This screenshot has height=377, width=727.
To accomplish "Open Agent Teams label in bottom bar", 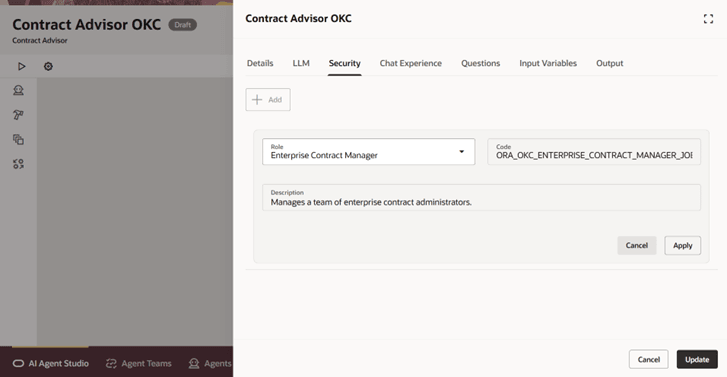I will (147, 364).
